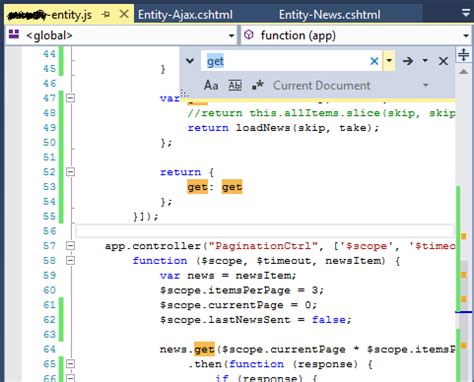The height and width of the screenshot is (382, 474).
Task: Toggle Match whole word option
Action: tap(235, 85)
